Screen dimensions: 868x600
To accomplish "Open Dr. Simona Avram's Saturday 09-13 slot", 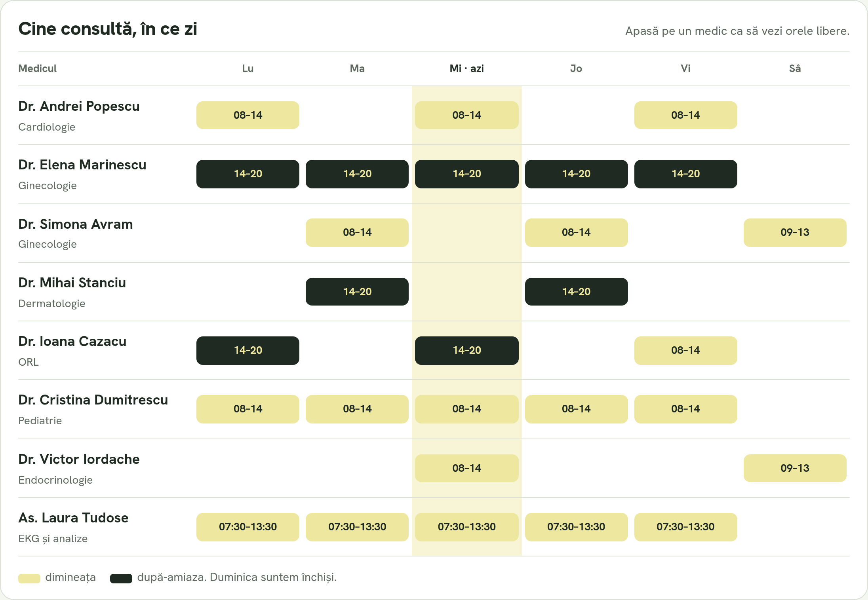I will pyautogui.click(x=795, y=232).
